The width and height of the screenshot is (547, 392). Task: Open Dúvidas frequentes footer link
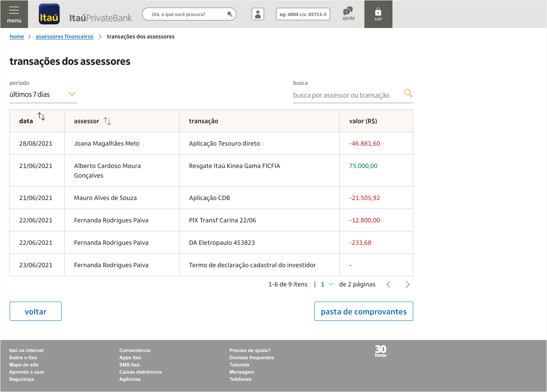(x=251, y=358)
